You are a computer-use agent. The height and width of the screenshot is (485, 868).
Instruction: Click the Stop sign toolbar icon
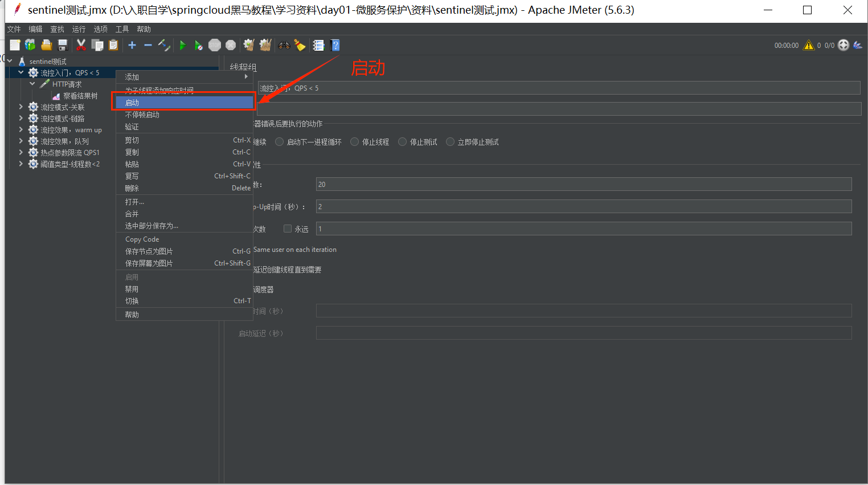click(215, 45)
